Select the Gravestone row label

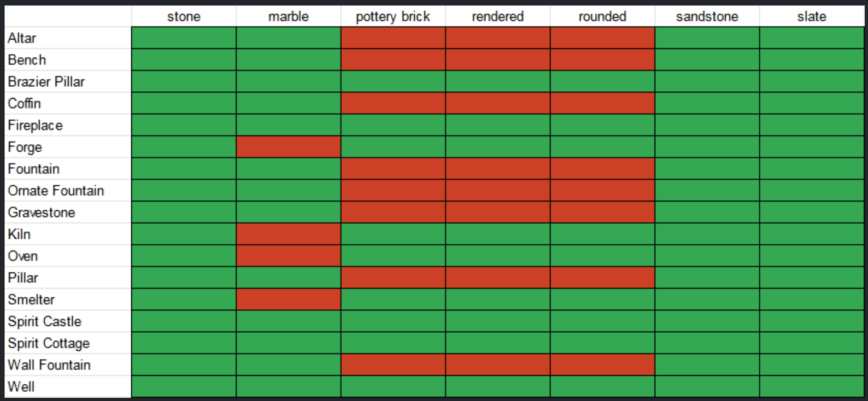click(41, 212)
